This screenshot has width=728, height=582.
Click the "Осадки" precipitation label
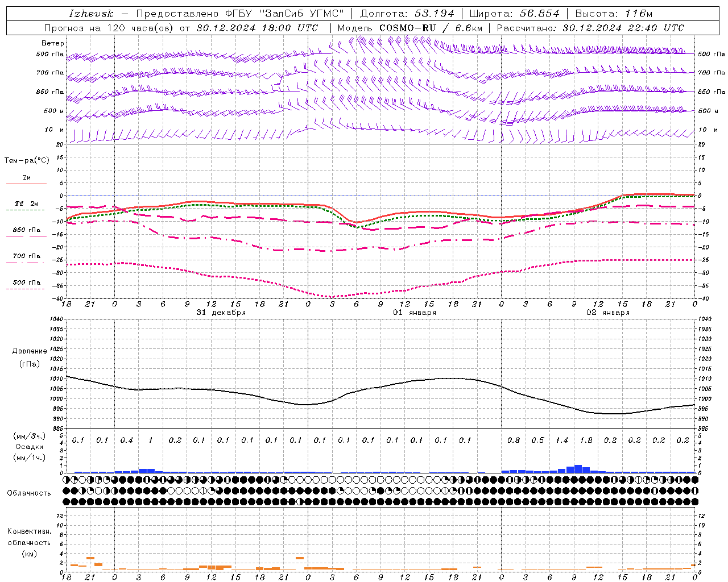click(30, 447)
